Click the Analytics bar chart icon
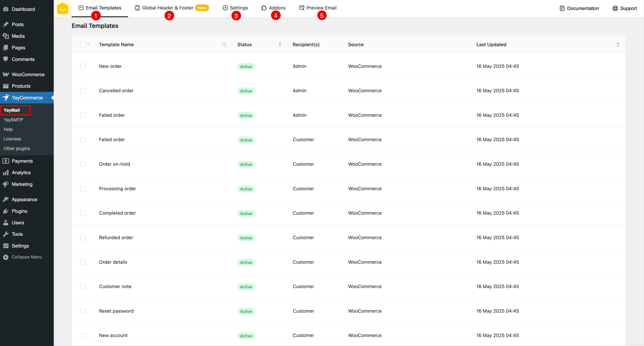The image size is (644, 346). [x=6, y=172]
